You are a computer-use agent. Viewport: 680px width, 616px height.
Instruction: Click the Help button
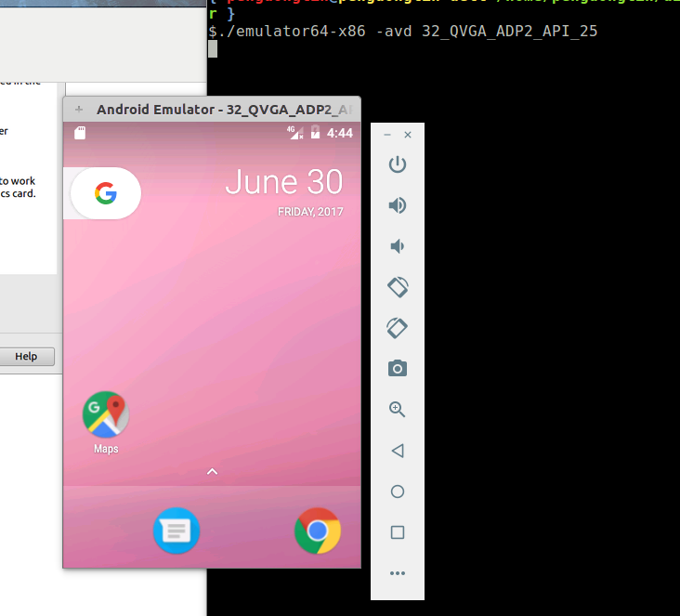[x=26, y=357]
